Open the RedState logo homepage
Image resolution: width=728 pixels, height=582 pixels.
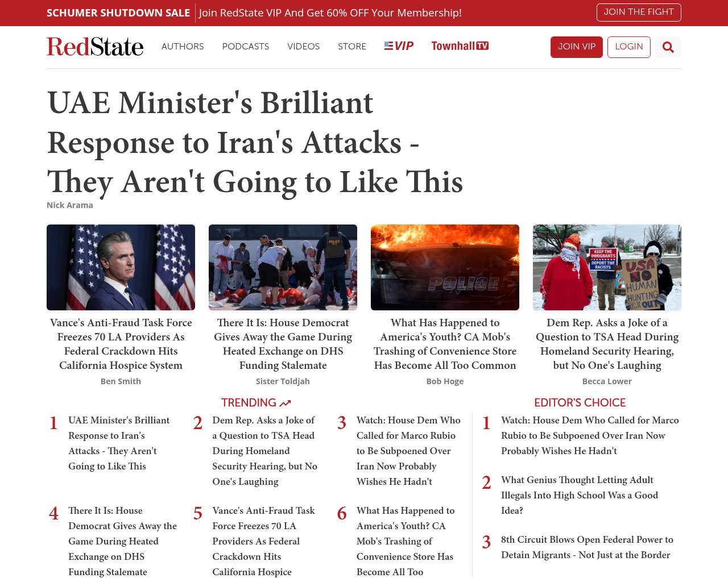tap(95, 47)
